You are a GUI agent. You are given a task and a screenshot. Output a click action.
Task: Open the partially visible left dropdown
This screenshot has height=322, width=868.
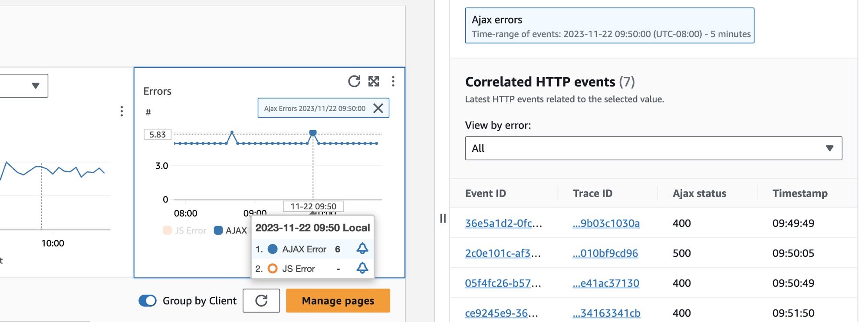click(24, 85)
